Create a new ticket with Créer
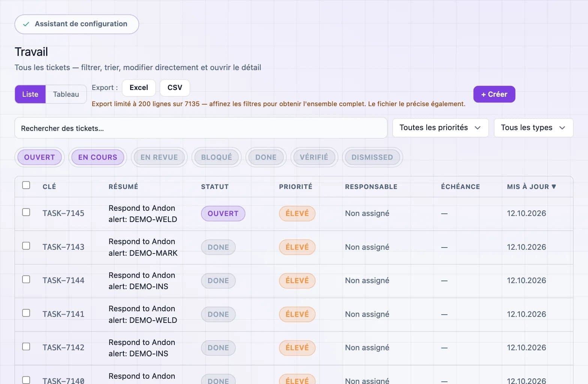The image size is (588, 384). (494, 94)
